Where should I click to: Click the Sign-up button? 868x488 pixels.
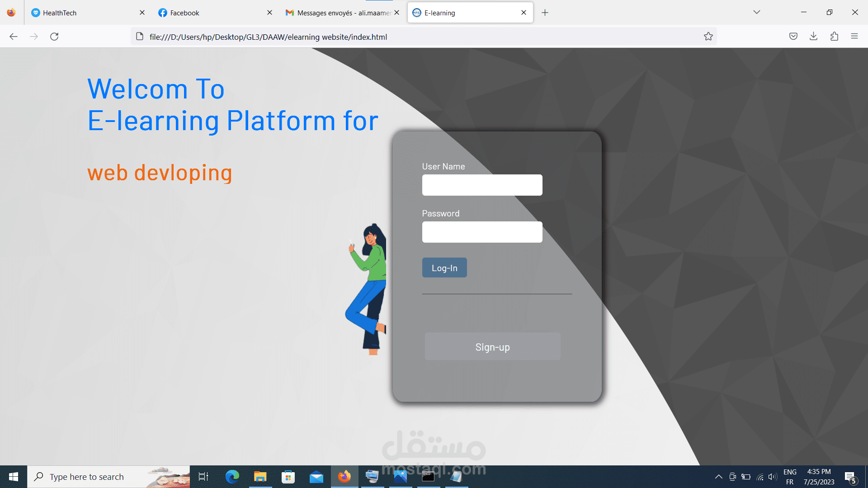coord(492,347)
